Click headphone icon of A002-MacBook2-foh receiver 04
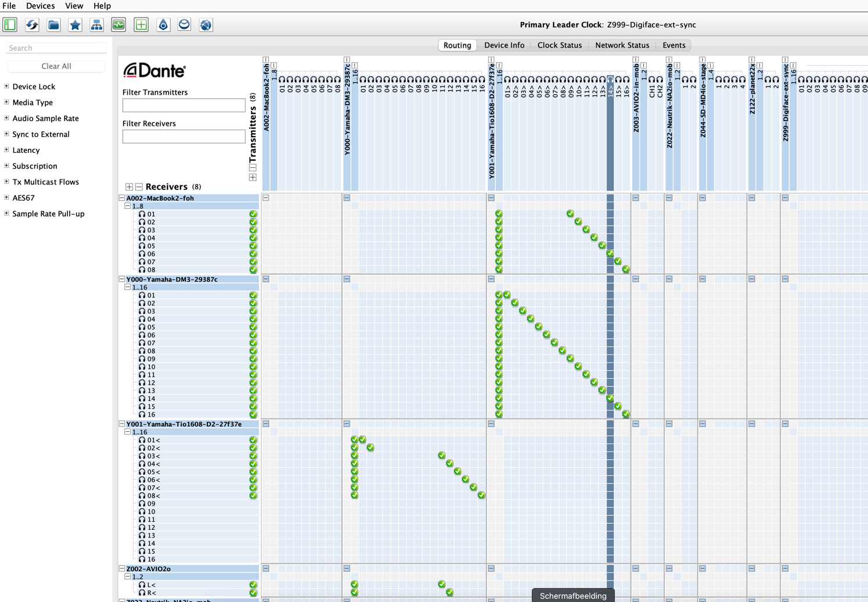Image resolution: width=868 pixels, height=602 pixels. tap(142, 238)
